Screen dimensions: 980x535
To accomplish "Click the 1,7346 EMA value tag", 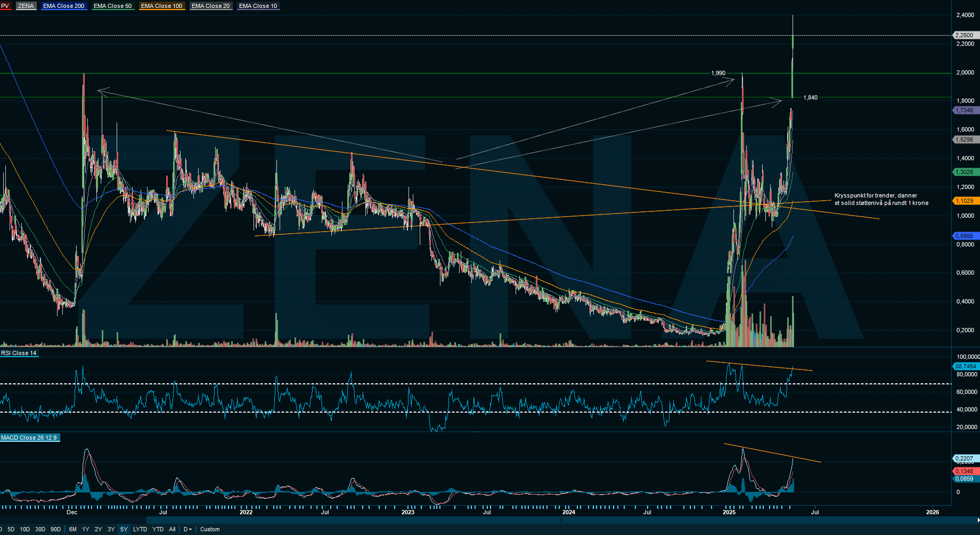I will [x=965, y=110].
